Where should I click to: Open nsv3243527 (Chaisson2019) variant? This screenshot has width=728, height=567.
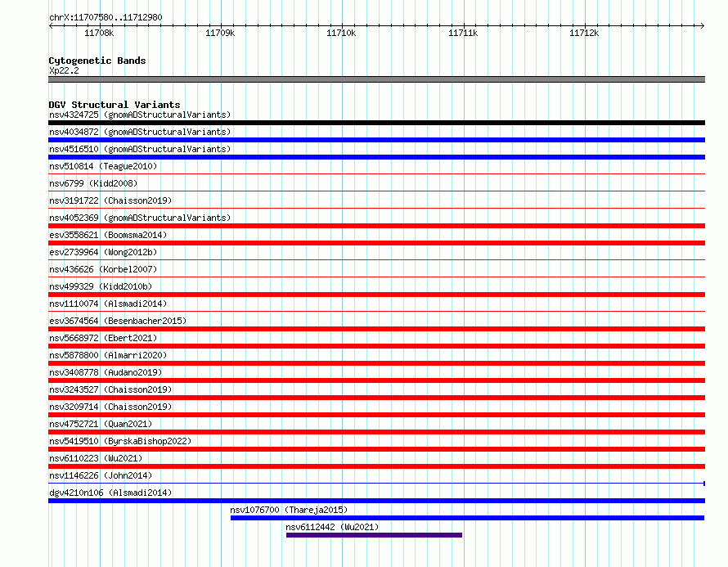point(110,389)
